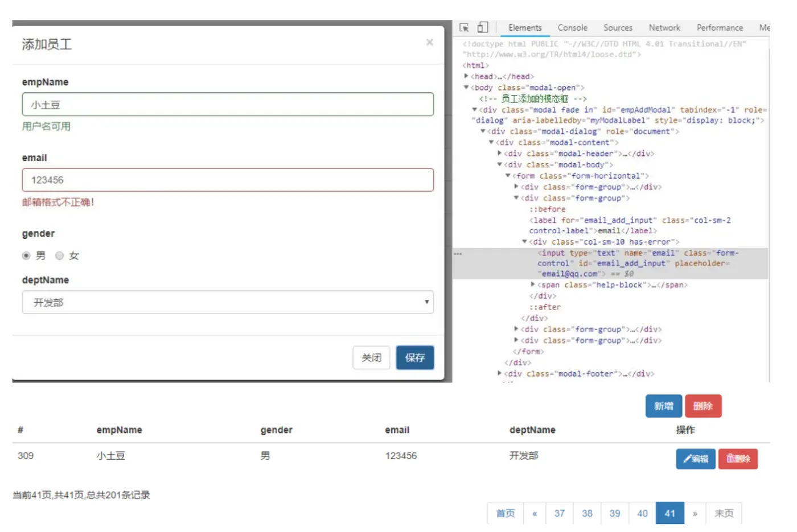Toggle the device toolbar icon in DevTools
Viewport: 797px width, 532px height.
pyautogui.click(x=482, y=27)
